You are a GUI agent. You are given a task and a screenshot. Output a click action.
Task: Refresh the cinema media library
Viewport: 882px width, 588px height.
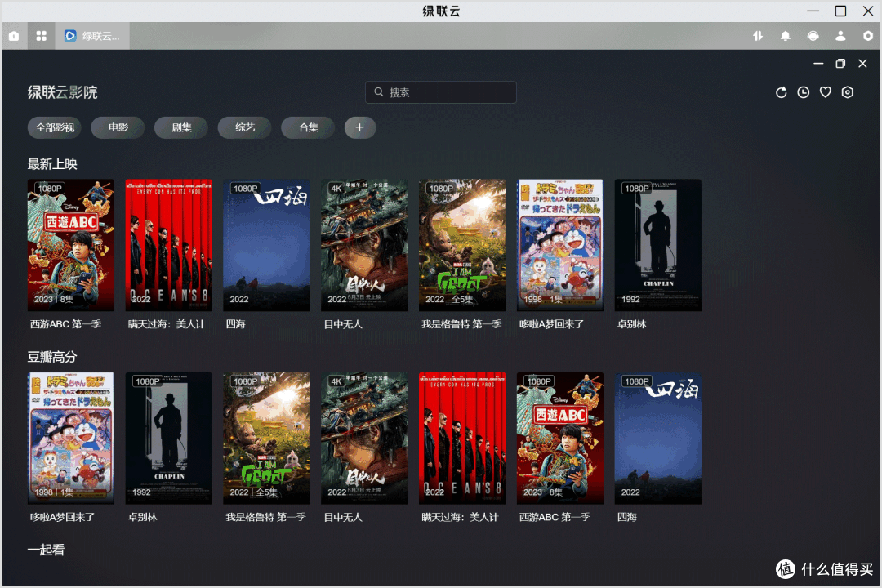782,92
